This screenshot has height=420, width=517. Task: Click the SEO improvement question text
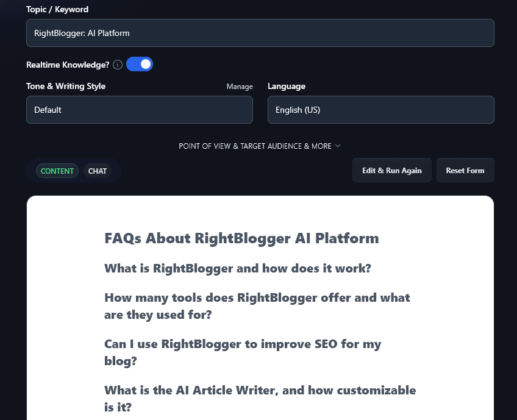pos(242,352)
